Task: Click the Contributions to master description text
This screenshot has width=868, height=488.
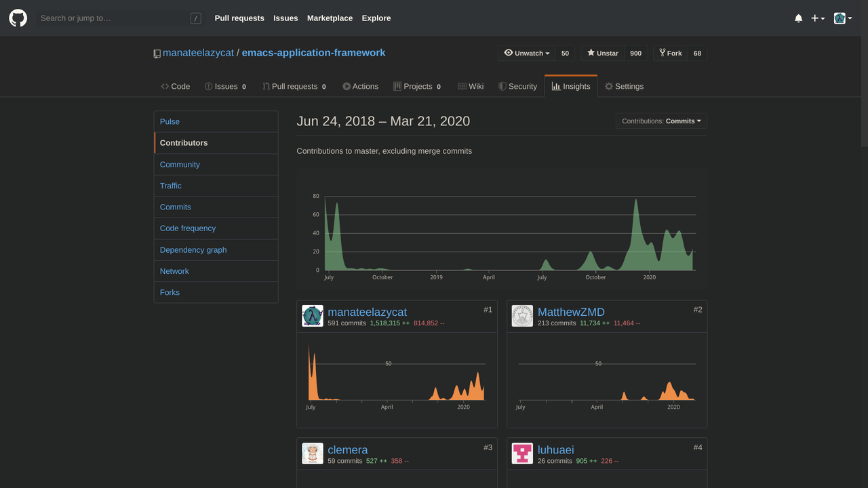Action: pos(384,151)
